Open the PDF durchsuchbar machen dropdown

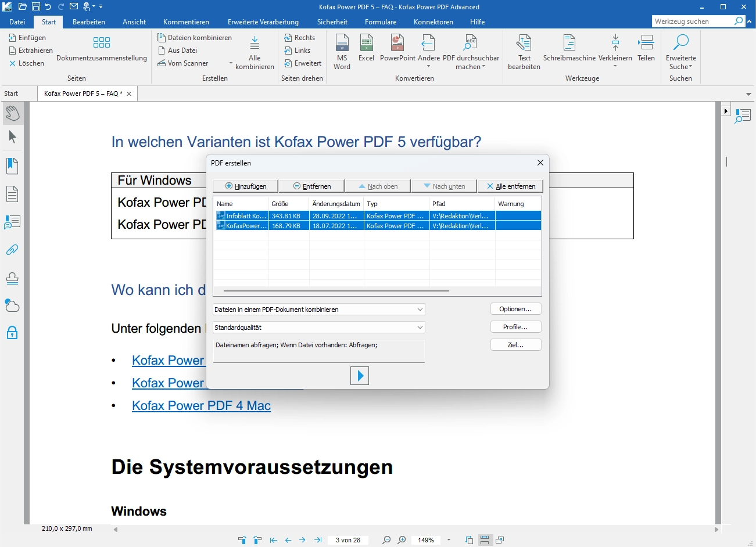[483, 67]
